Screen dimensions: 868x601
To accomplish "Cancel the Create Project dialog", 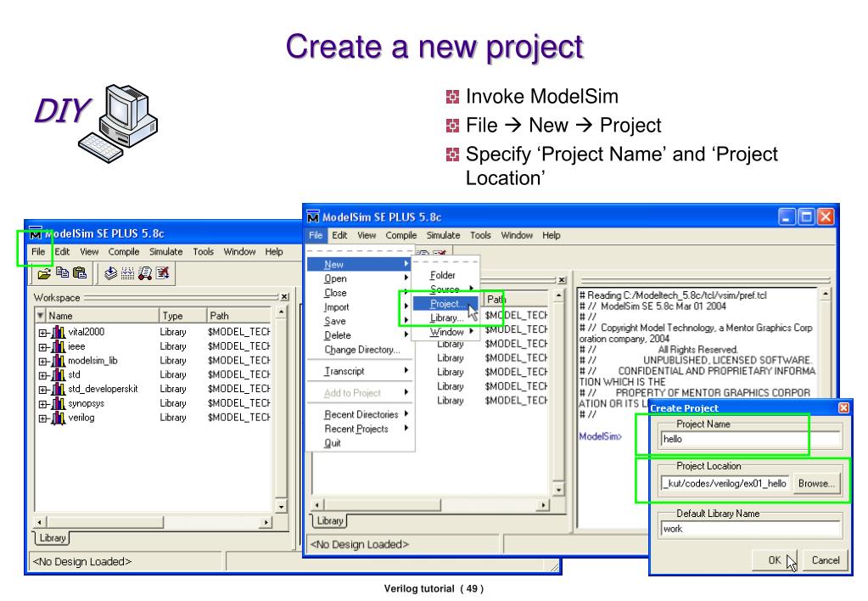I will (825, 560).
